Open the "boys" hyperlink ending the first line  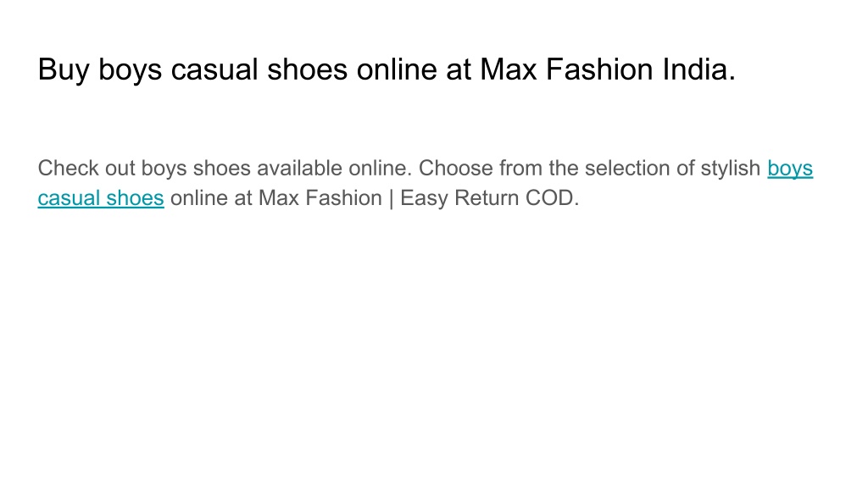[x=790, y=169]
